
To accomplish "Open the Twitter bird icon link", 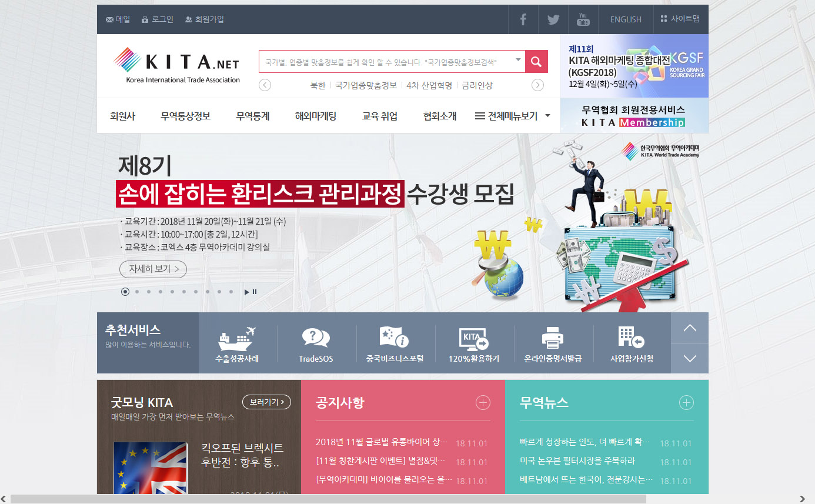I will [553, 19].
